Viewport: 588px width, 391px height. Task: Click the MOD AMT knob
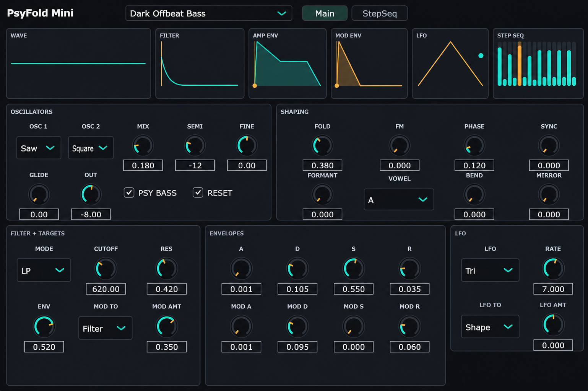pyautogui.click(x=167, y=326)
